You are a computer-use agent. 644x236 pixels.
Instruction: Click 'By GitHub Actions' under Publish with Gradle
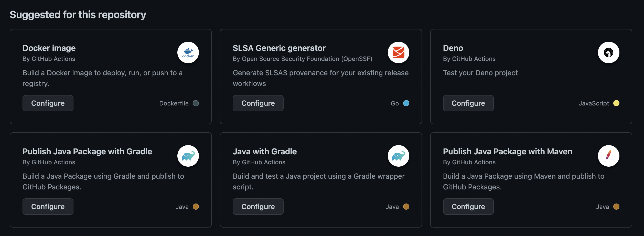coord(49,162)
